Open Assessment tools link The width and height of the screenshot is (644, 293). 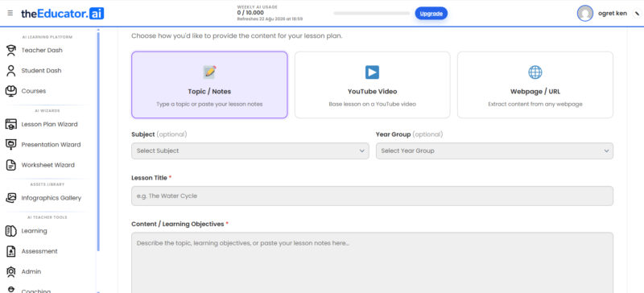(39, 251)
